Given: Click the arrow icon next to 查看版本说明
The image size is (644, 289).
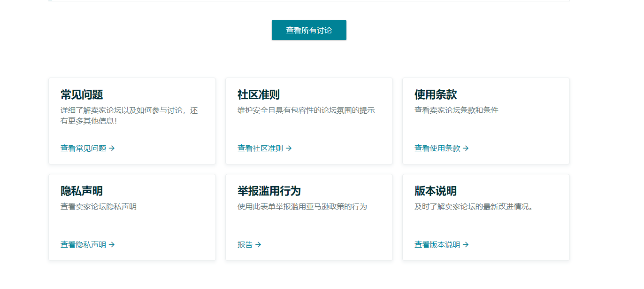Looking at the screenshot, I should 466,244.
